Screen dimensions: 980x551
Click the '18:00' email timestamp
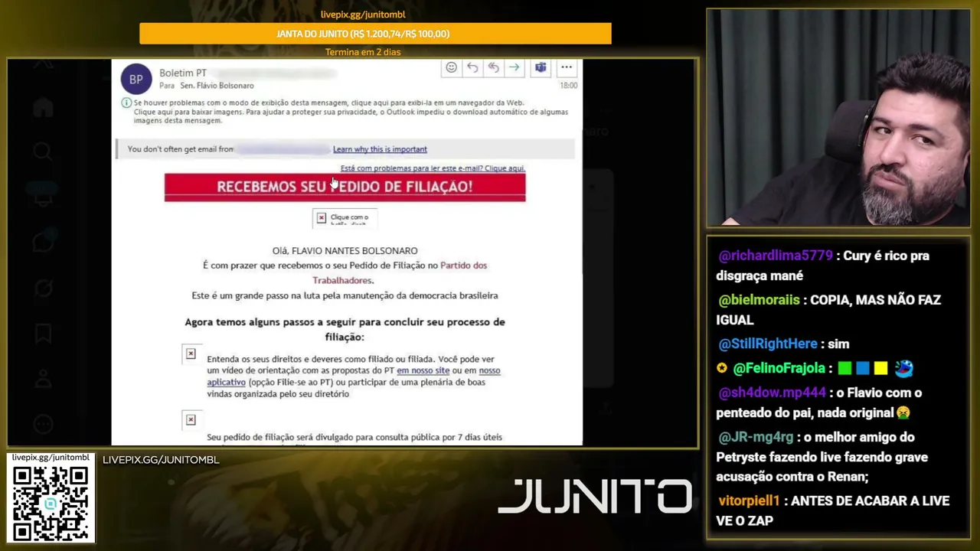568,86
